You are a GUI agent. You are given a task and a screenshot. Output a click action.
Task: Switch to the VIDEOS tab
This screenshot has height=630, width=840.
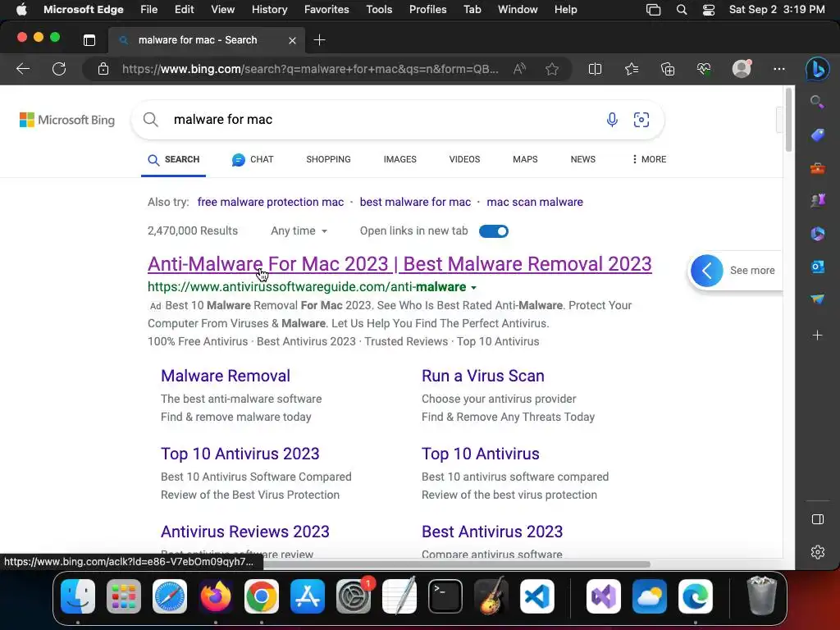(464, 159)
